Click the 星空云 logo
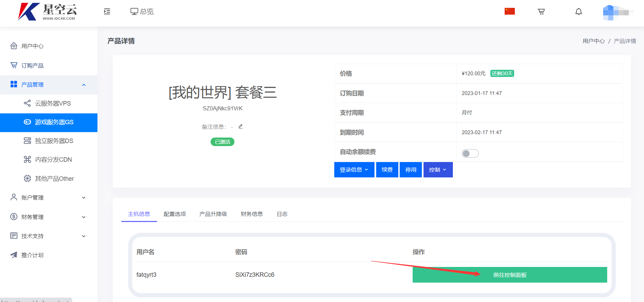The height and width of the screenshot is (302, 644). point(48,12)
